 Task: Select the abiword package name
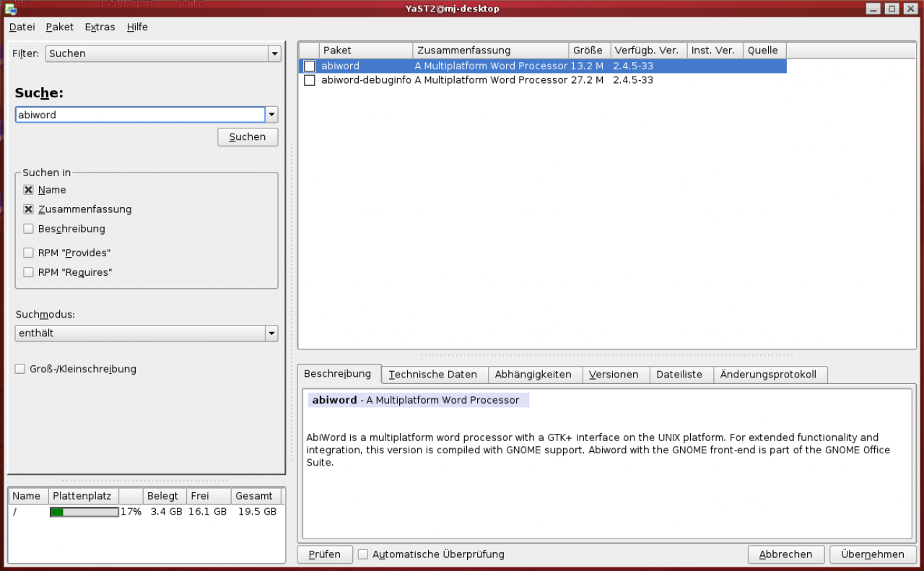point(340,66)
